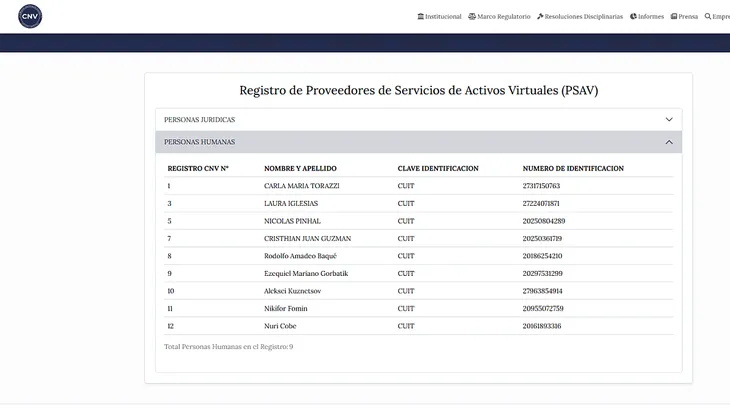The height and width of the screenshot is (411, 730).
Task: Click the Numero de Identificacion column header
Action: point(573,168)
